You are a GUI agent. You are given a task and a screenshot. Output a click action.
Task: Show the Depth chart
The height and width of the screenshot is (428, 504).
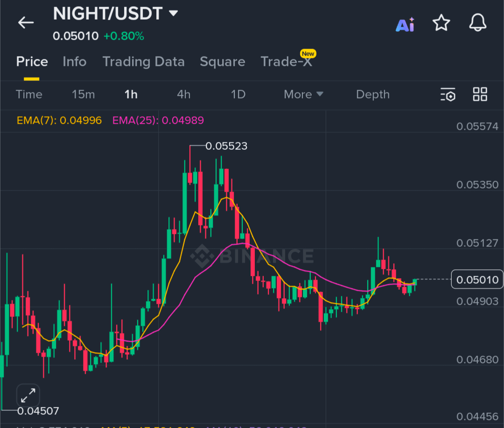373,94
